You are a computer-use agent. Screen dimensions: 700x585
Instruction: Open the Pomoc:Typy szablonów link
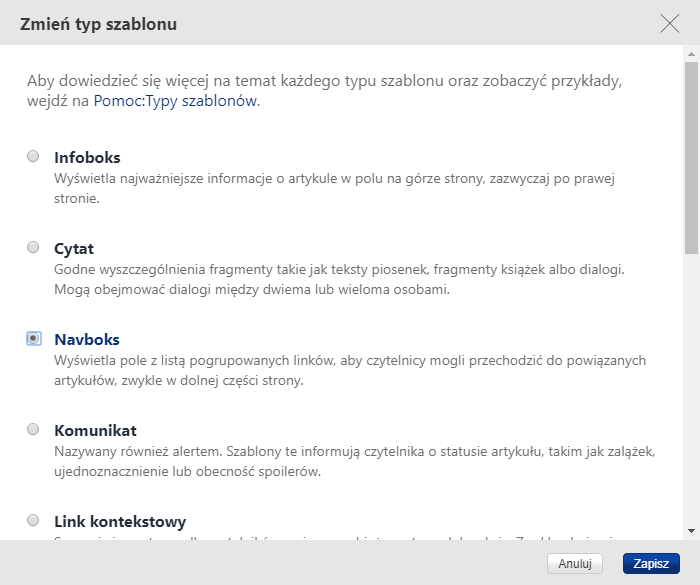(175, 101)
